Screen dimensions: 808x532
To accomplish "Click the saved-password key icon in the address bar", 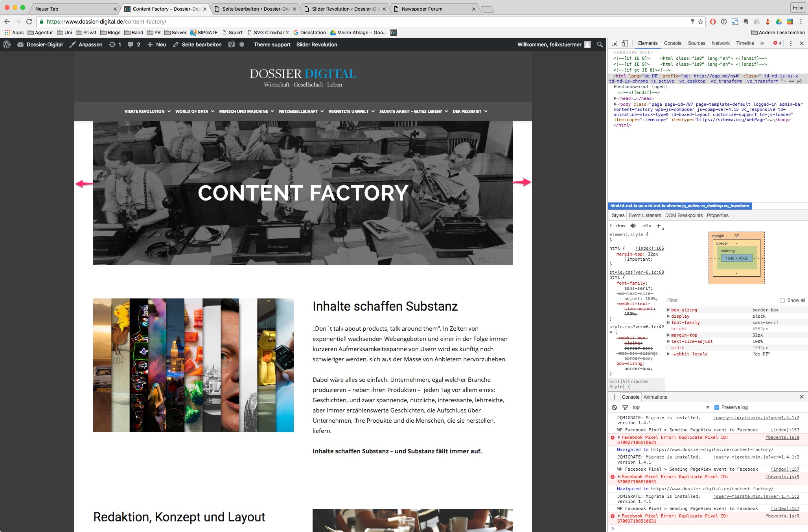I will [693, 22].
